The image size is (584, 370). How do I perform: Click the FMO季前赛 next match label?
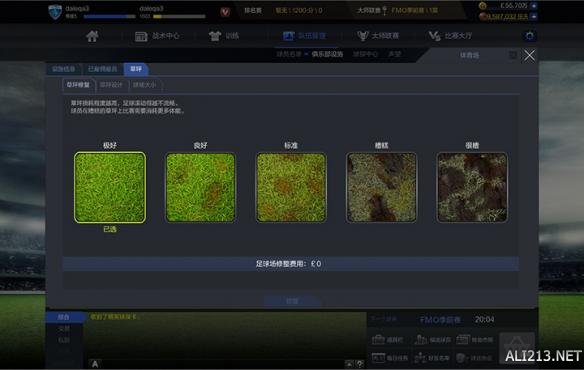click(x=440, y=320)
